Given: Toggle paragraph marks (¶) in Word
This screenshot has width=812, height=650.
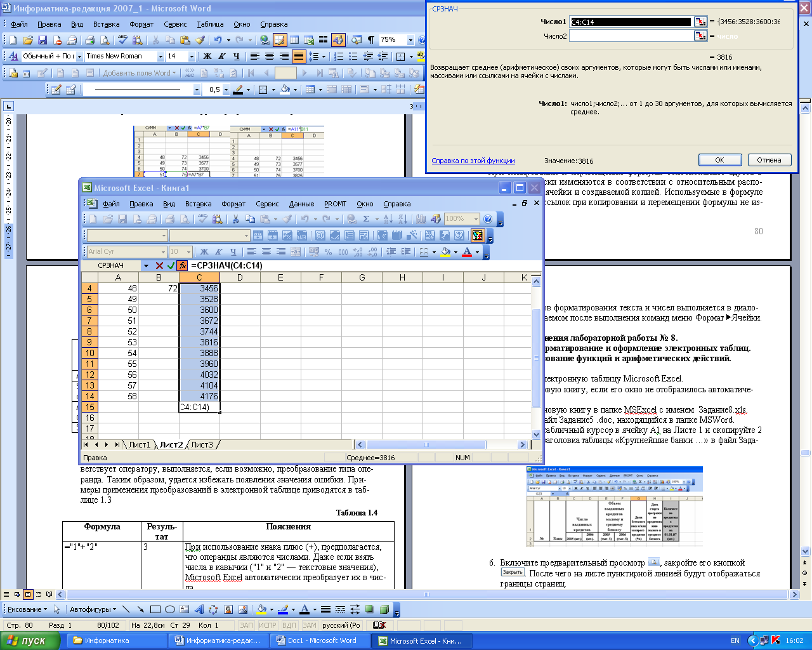Looking at the screenshot, I should pos(370,40).
